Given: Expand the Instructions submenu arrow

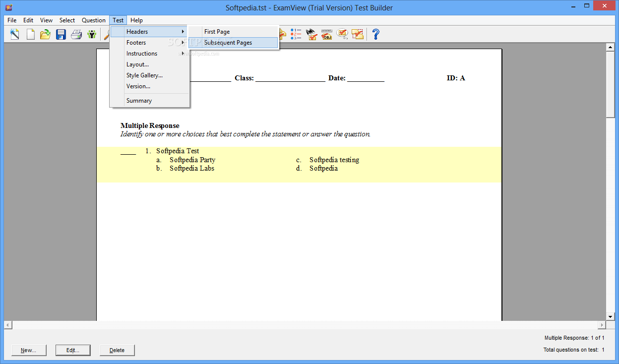Looking at the screenshot, I should [x=183, y=54].
